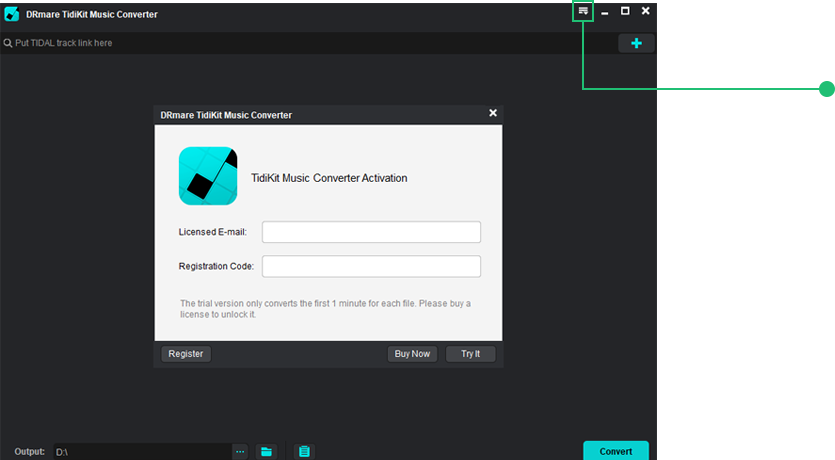835x460 pixels.
Task: Open output folder icon
Action: 266,451
